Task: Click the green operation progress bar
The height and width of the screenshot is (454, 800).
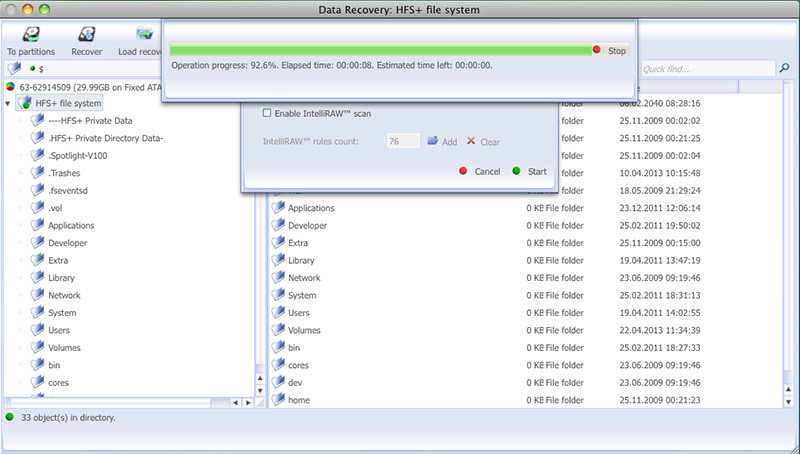Action: pos(380,50)
